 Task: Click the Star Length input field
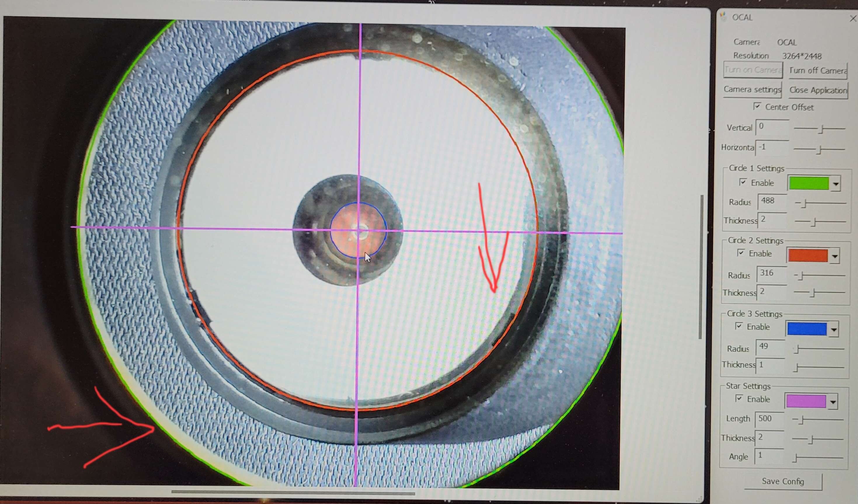click(x=769, y=419)
